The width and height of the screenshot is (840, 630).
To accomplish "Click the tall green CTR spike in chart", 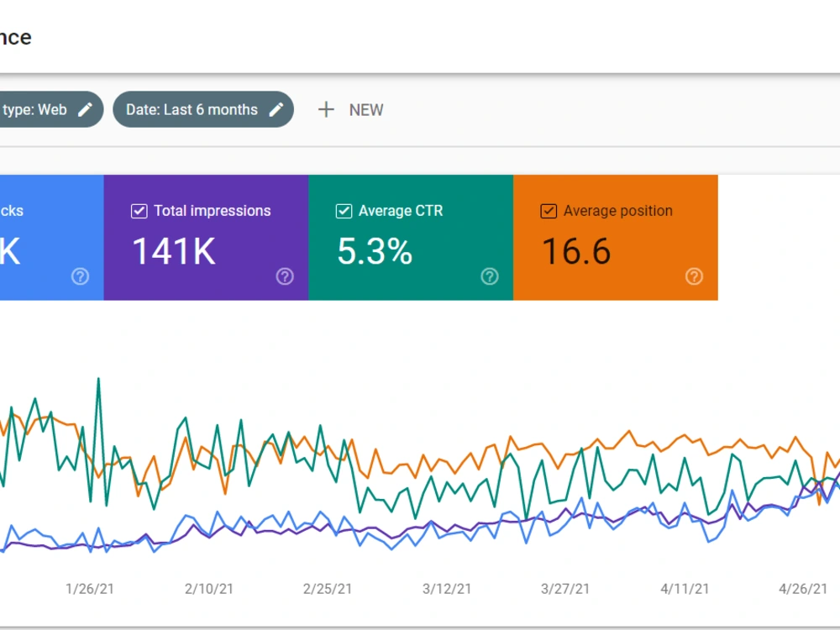I will (x=98, y=381).
